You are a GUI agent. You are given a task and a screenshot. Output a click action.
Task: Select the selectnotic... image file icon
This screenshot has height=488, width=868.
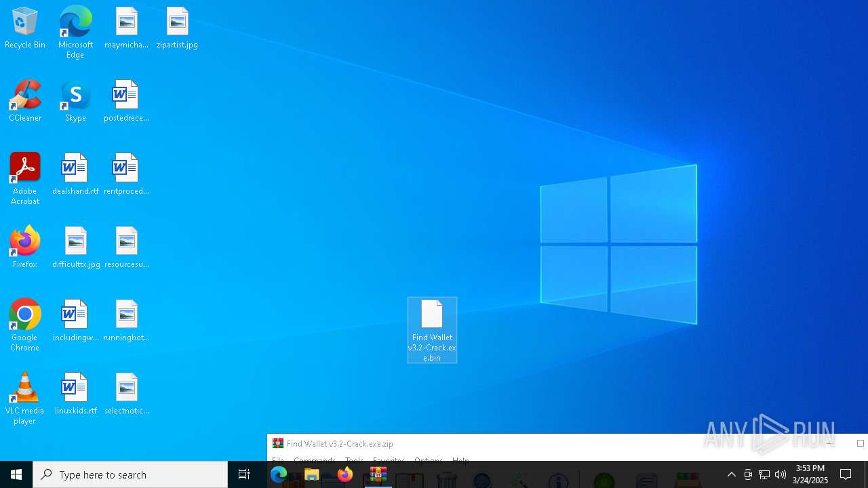(126, 394)
